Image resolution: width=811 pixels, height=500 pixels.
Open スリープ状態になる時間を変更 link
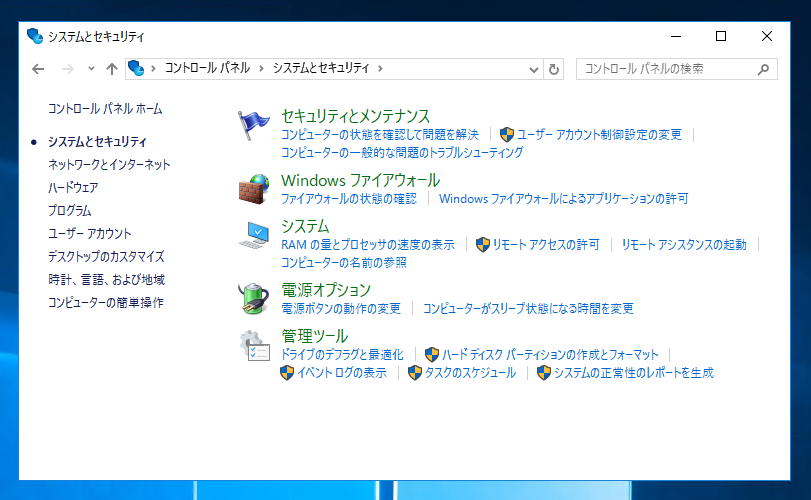pyautogui.click(x=528, y=309)
